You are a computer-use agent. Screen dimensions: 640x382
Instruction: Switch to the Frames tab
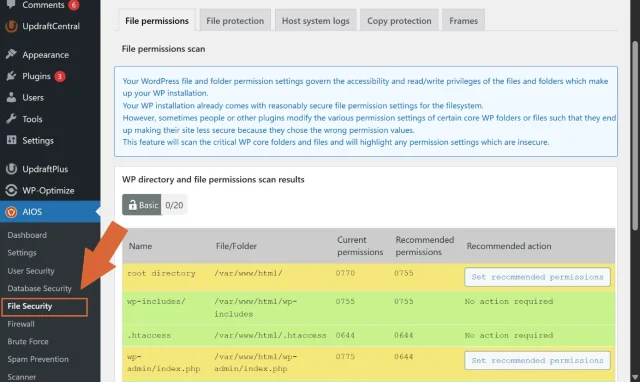[x=463, y=20]
